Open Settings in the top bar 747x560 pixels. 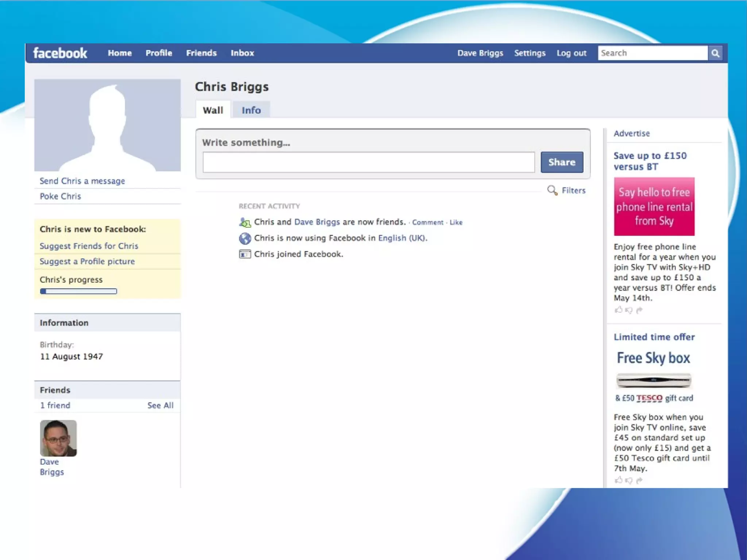(x=530, y=53)
